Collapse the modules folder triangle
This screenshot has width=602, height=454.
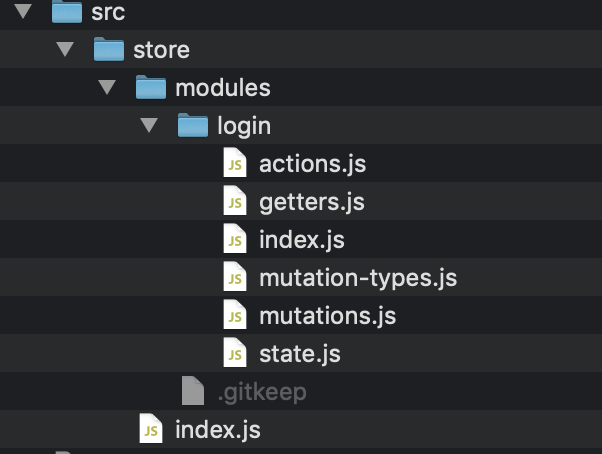coord(108,88)
